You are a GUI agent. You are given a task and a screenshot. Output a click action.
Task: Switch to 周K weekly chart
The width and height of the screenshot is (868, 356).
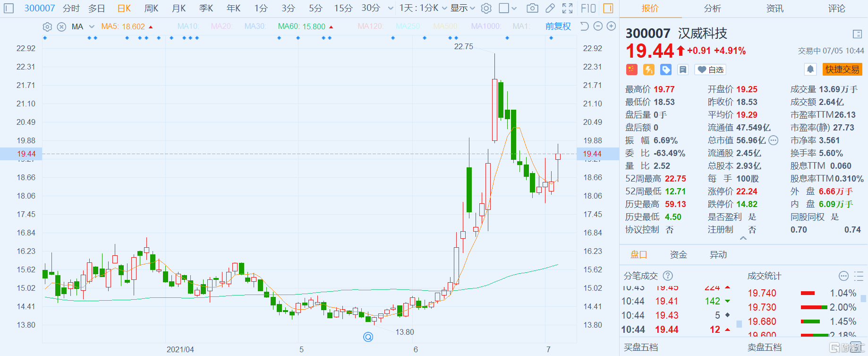click(151, 8)
